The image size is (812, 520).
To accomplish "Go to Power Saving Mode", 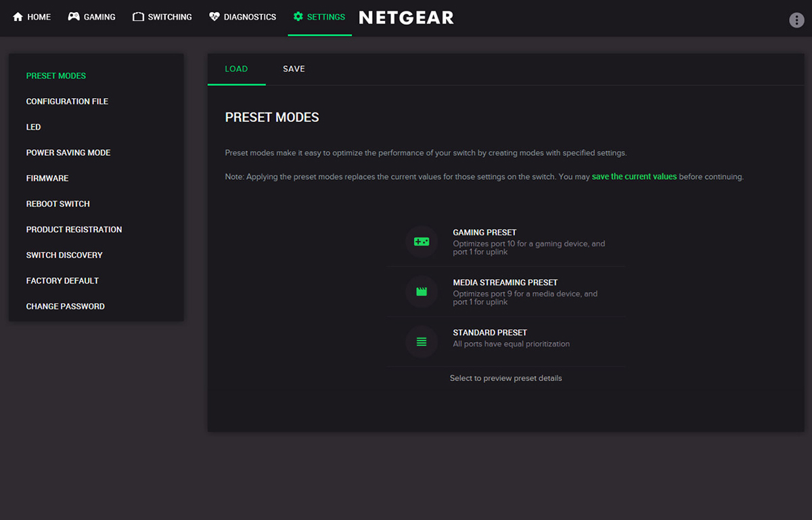I will [x=68, y=153].
